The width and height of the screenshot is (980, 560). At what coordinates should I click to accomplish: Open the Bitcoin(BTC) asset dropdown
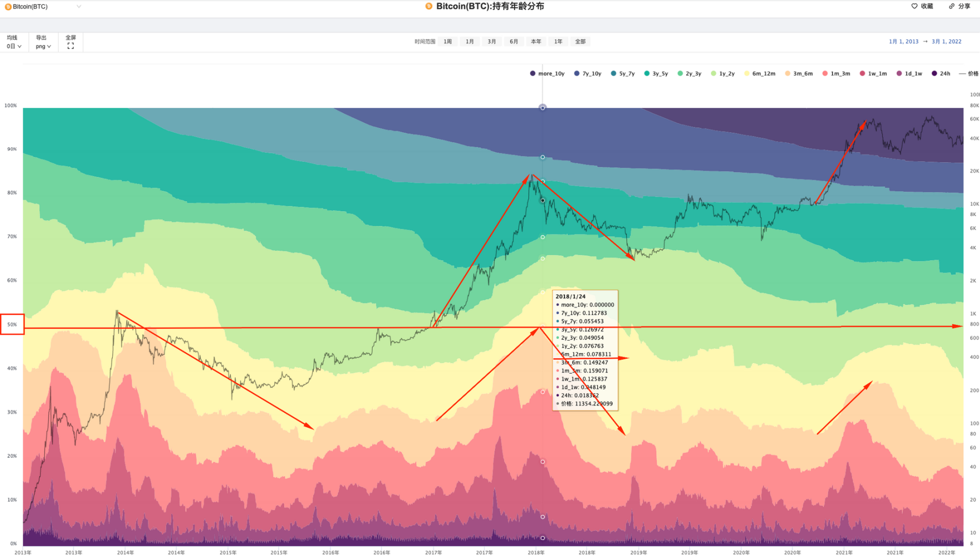44,7
